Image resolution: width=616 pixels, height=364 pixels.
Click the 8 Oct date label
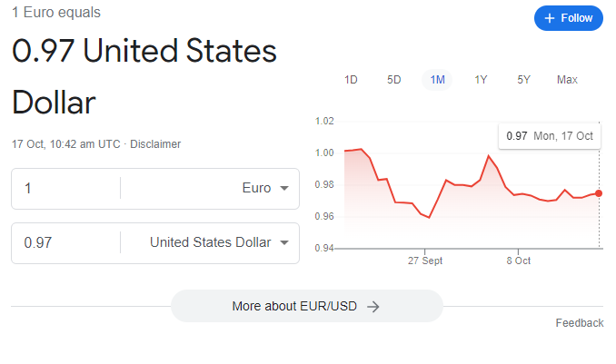point(519,261)
